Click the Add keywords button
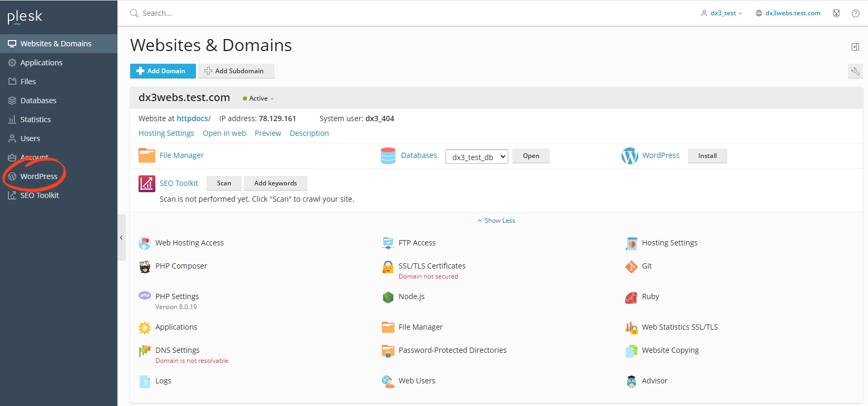 [275, 183]
